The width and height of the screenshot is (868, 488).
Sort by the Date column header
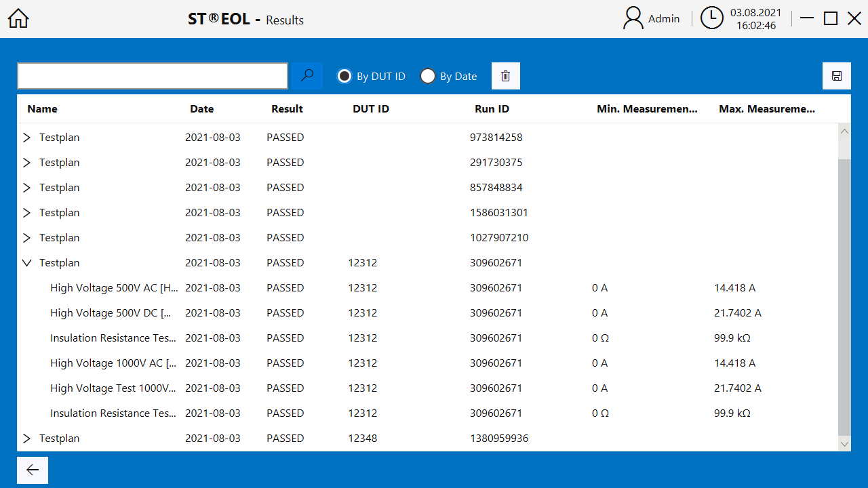coord(201,109)
